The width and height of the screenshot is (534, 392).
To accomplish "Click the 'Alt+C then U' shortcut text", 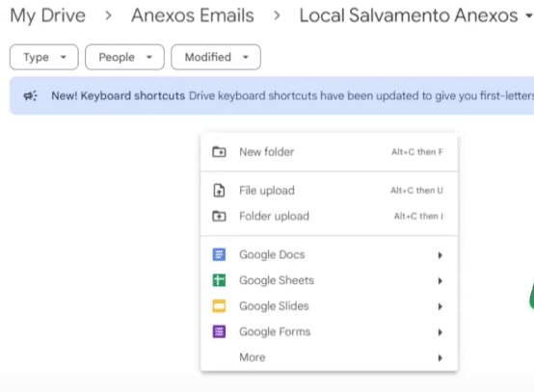I will tap(416, 190).
